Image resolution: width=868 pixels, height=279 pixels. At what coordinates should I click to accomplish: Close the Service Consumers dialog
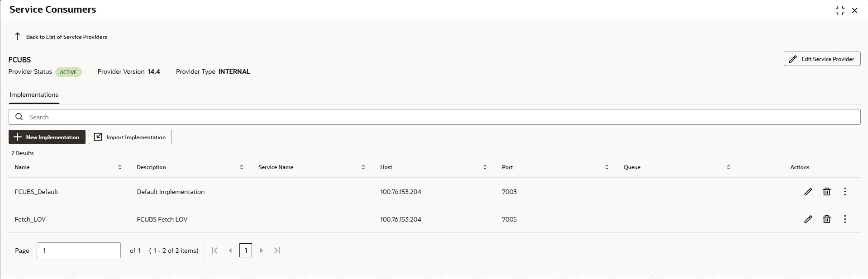click(854, 10)
